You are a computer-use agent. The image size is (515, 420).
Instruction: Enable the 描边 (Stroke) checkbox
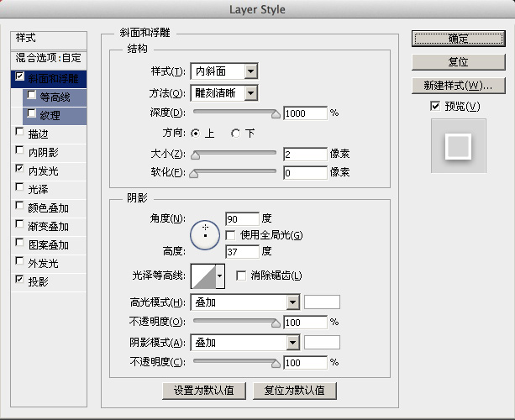[19, 132]
